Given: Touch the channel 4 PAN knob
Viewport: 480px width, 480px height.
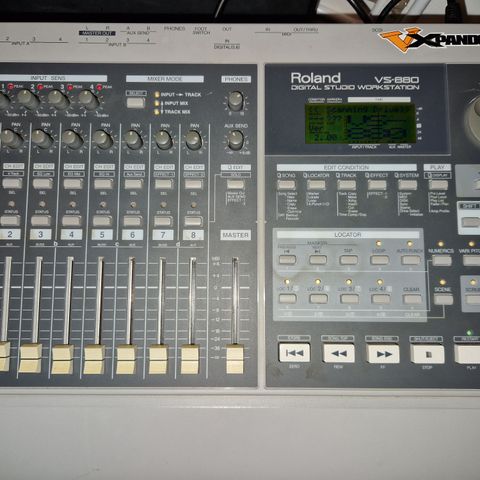Looking at the screenshot, I should pos(73,139).
